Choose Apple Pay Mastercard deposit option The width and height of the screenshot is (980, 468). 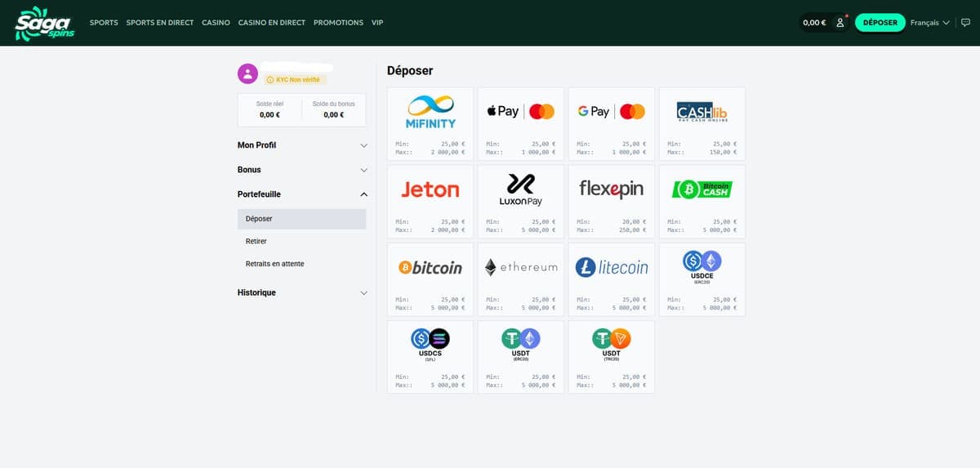[x=521, y=123]
